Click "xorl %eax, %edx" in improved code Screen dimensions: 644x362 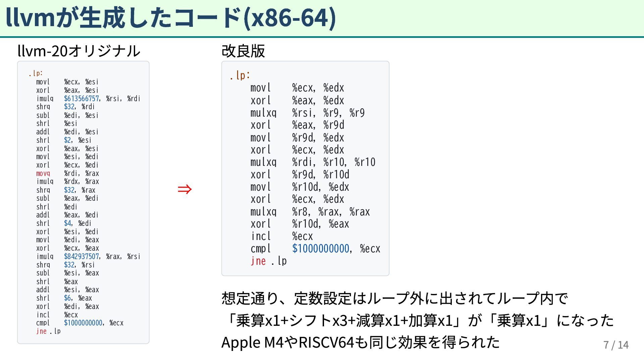click(297, 100)
